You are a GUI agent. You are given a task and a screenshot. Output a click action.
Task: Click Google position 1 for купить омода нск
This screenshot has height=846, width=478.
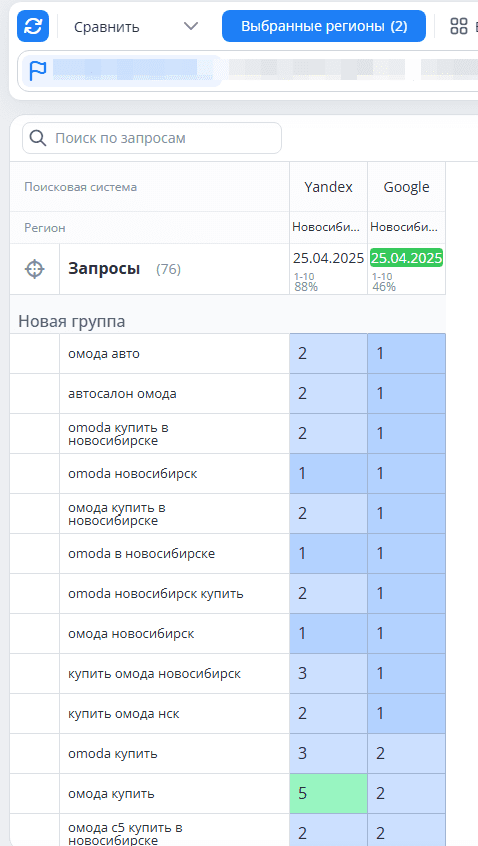click(407, 713)
